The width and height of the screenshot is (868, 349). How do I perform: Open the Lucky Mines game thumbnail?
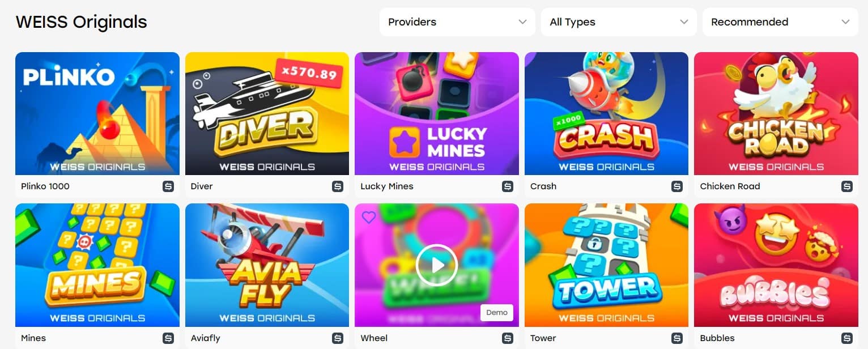[437, 113]
